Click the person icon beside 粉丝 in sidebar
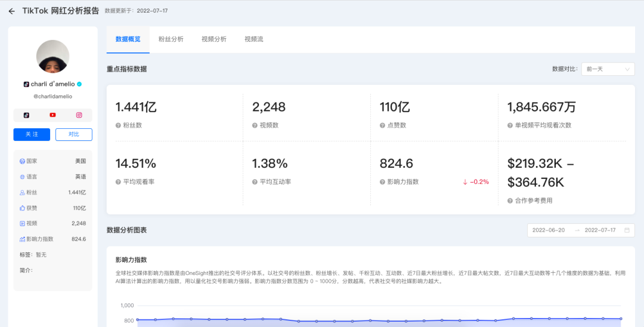The height and width of the screenshot is (327, 644). click(22, 192)
